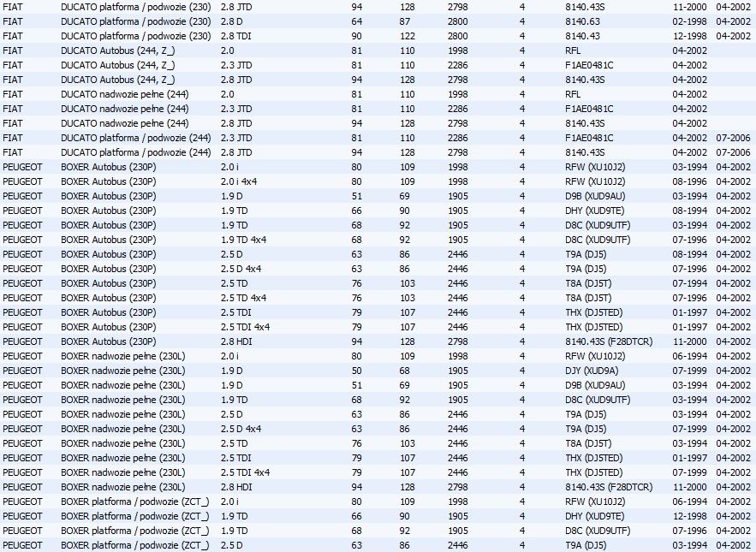
Task: Click 8140.43S (F28DTCR) in BOXER Autobus row
Action: tap(609, 341)
